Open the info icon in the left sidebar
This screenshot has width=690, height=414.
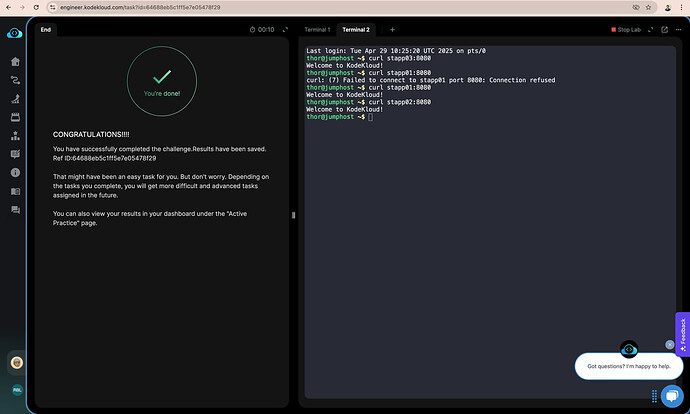pos(15,173)
